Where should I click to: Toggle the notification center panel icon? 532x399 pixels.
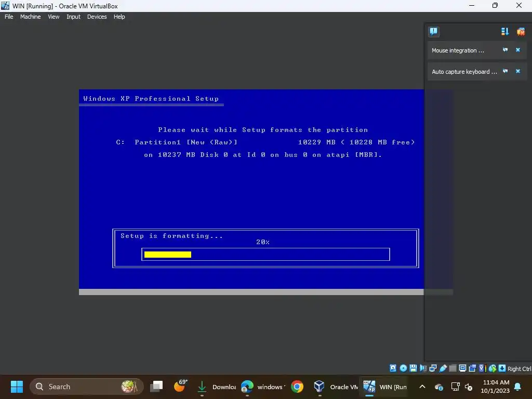point(433,32)
